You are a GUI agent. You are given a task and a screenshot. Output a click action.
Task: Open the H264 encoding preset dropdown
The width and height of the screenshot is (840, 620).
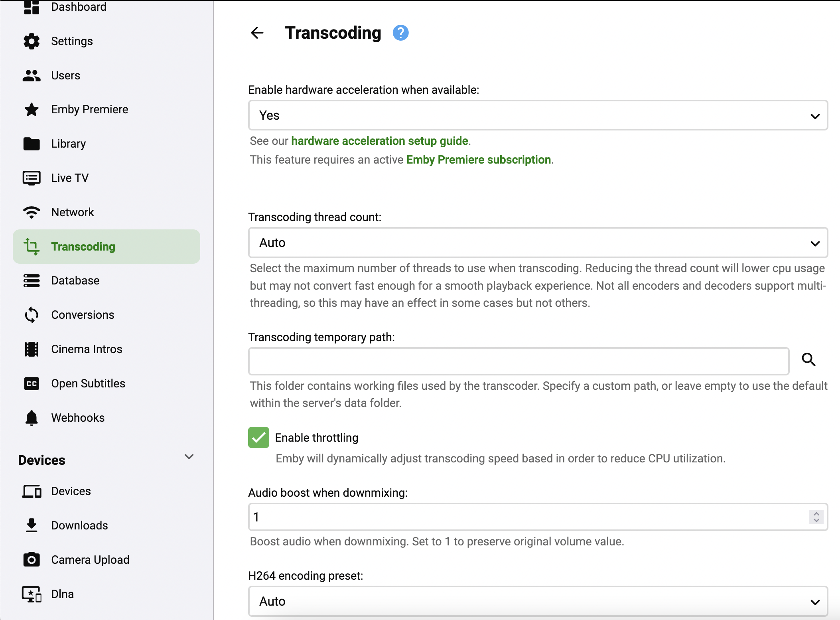pos(538,601)
